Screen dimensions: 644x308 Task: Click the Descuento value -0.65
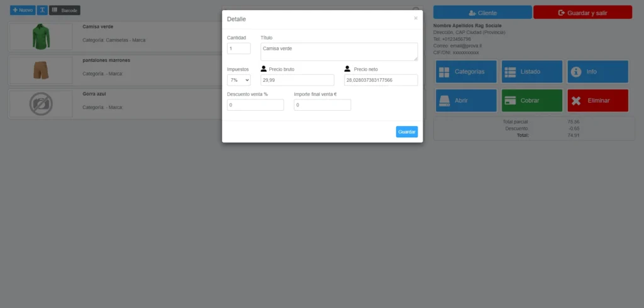574,128
